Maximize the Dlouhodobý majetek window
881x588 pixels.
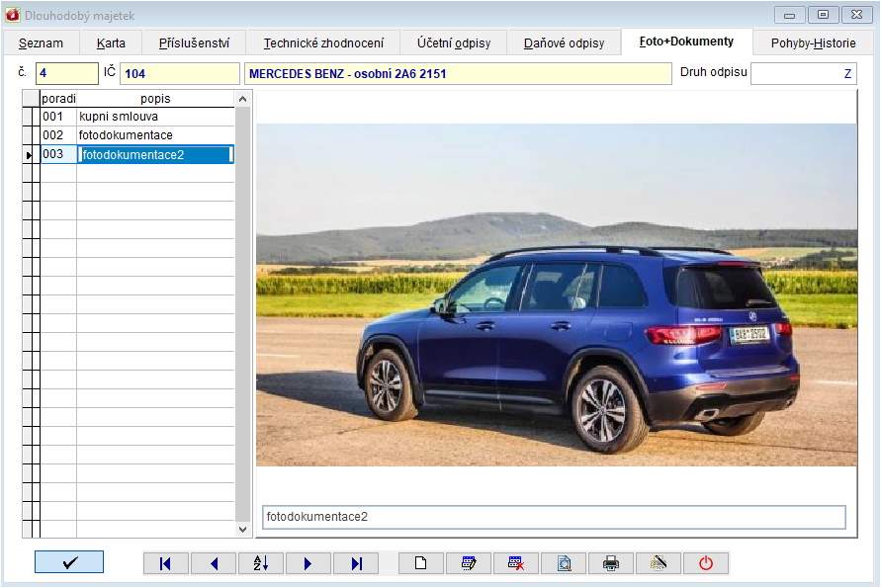(823, 15)
